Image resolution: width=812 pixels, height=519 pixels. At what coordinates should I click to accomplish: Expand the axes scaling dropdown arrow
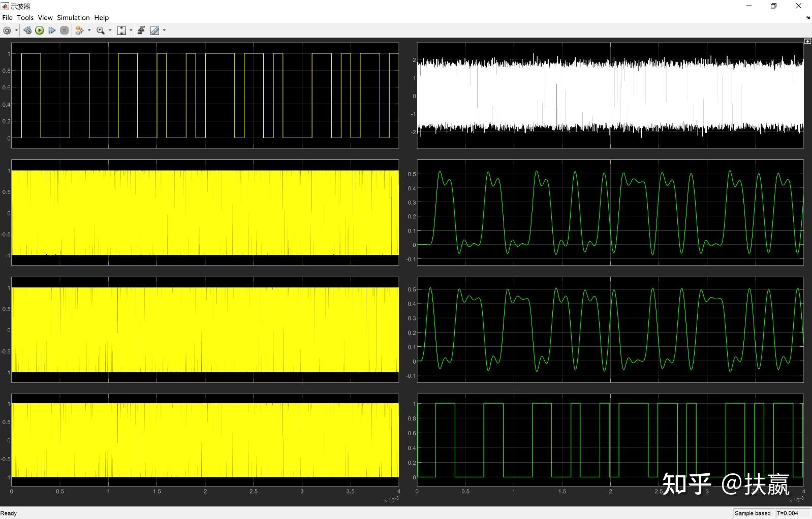pos(131,30)
